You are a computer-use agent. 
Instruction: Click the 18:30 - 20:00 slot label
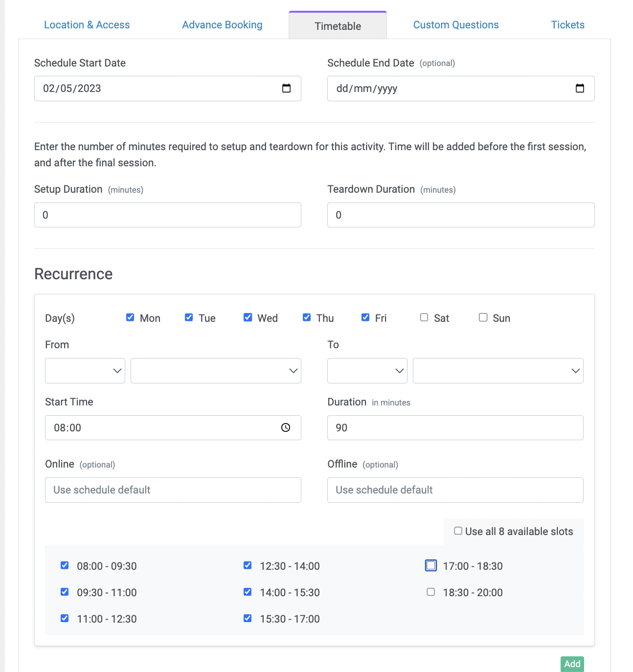(x=473, y=593)
